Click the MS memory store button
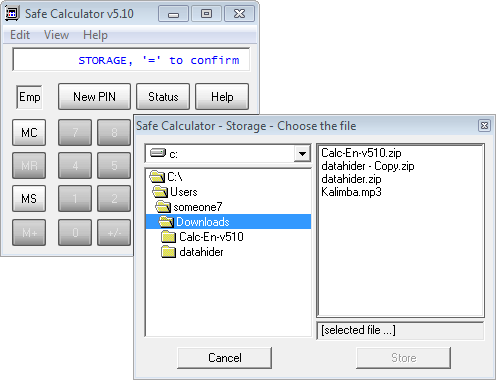Viewport: 496px width, 380px height. (29, 199)
